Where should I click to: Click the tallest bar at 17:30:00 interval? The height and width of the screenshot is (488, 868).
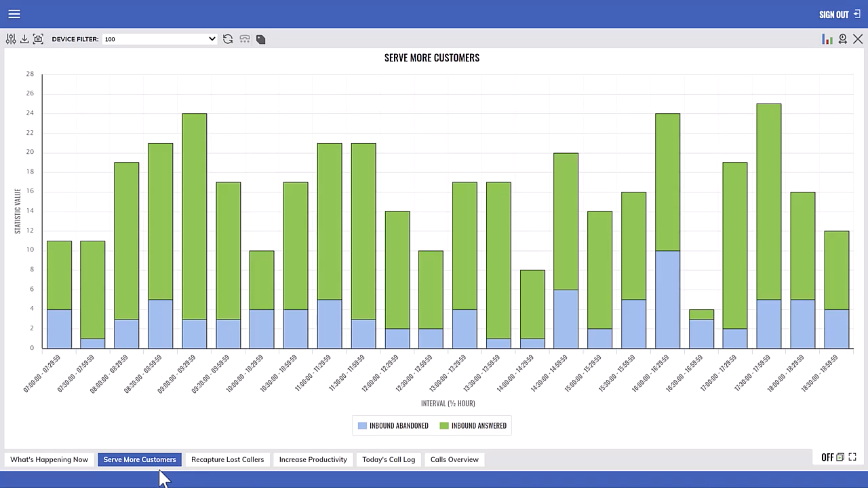pyautogui.click(x=769, y=202)
